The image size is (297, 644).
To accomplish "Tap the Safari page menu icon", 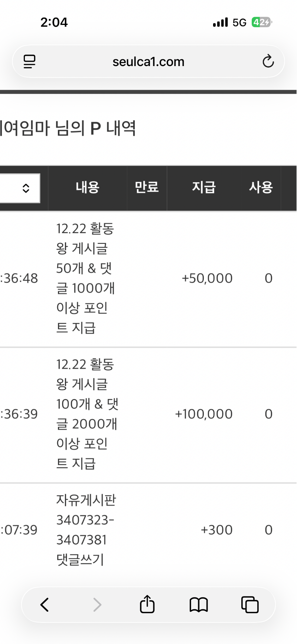I will click(x=30, y=61).
